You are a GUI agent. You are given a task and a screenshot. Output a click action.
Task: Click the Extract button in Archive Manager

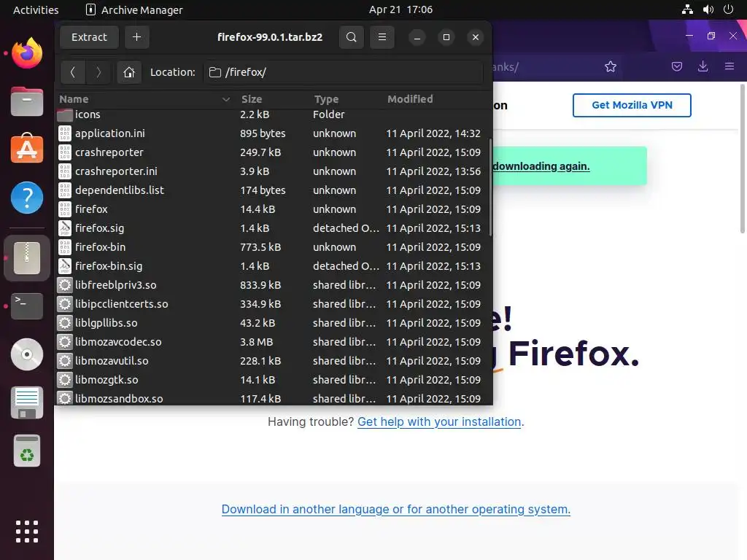[89, 37]
